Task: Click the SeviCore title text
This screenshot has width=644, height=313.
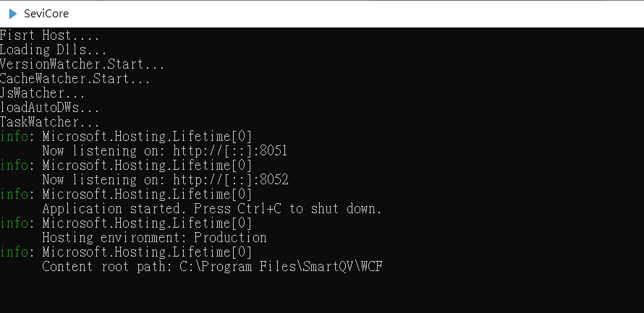Action: (46, 14)
